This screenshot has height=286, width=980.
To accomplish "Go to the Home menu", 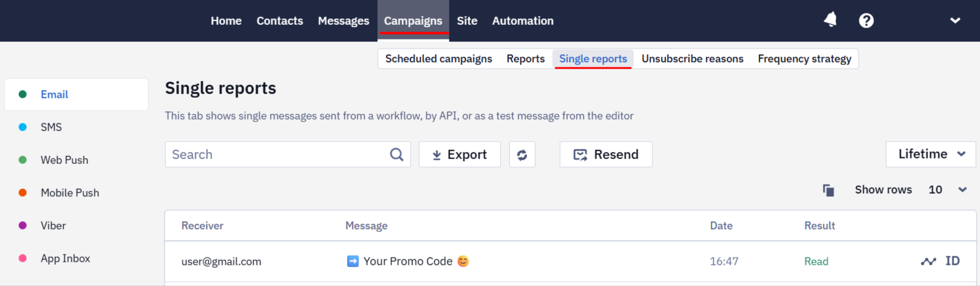I will tap(226, 21).
